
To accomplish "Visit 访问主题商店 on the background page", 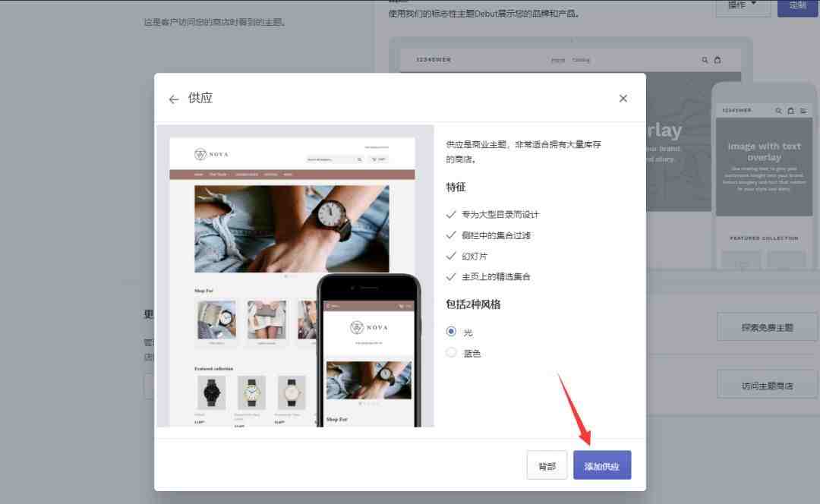I will tap(767, 386).
